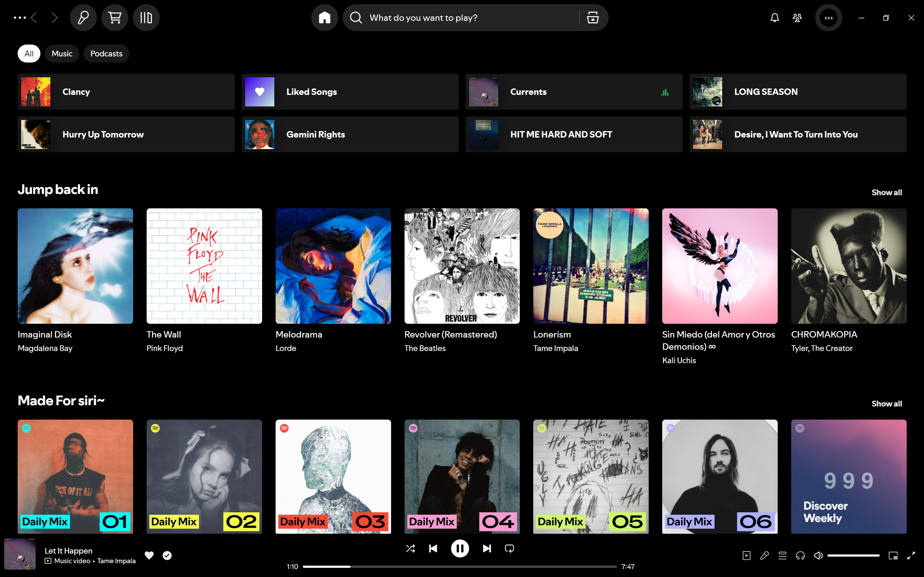The height and width of the screenshot is (577, 924).
Task: Open the three-dots app menu
Action: point(20,18)
